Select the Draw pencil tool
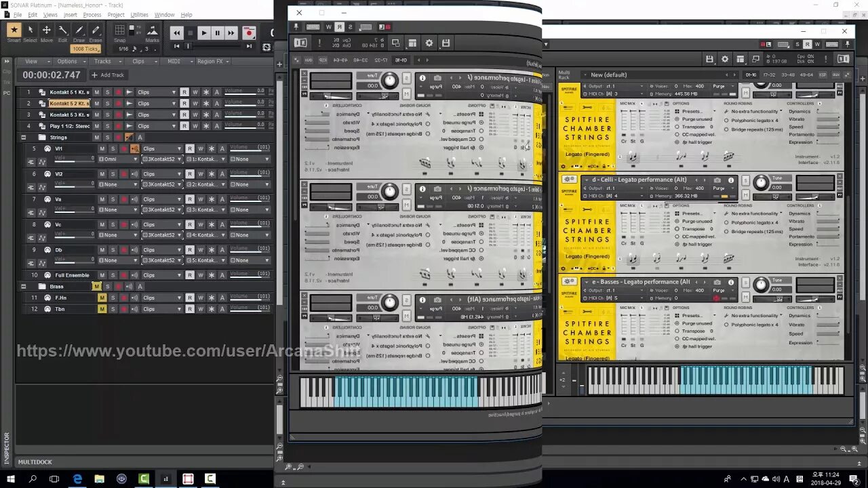 click(79, 30)
